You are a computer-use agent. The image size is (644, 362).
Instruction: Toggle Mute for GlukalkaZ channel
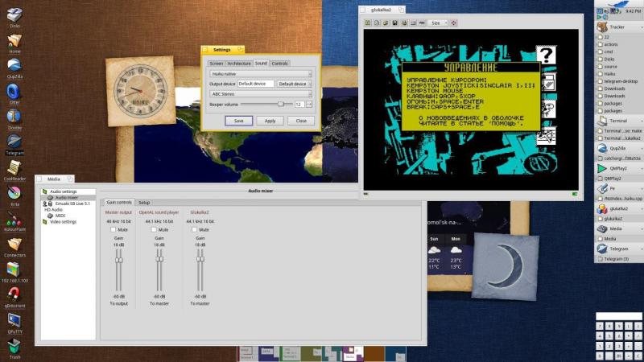tap(194, 229)
